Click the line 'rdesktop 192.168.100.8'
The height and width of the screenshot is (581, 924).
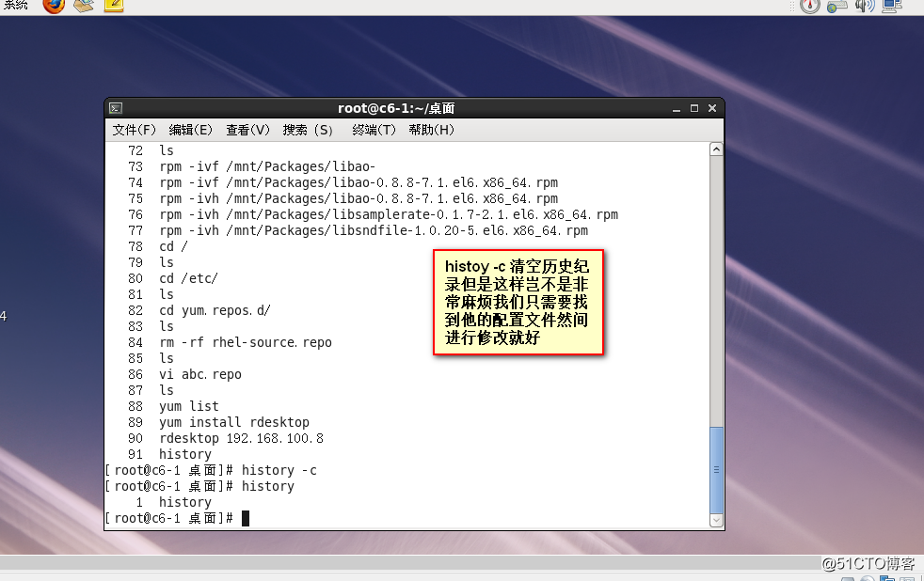(241, 438)
